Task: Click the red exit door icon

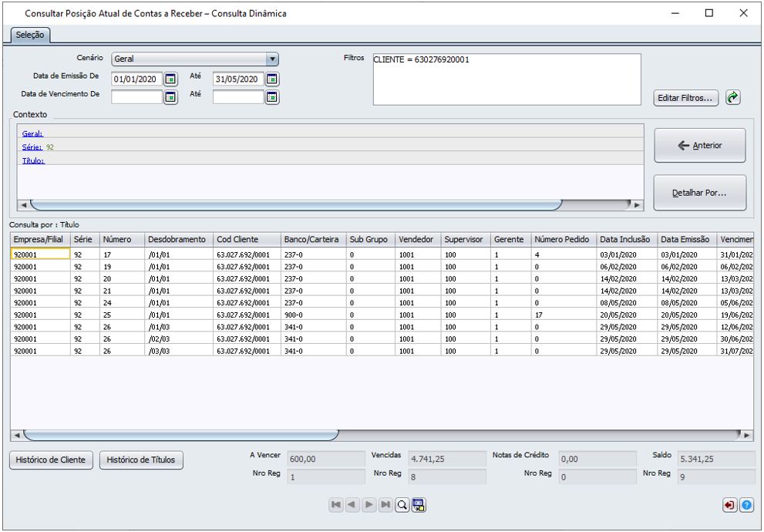Action: (x=729, y=505)
